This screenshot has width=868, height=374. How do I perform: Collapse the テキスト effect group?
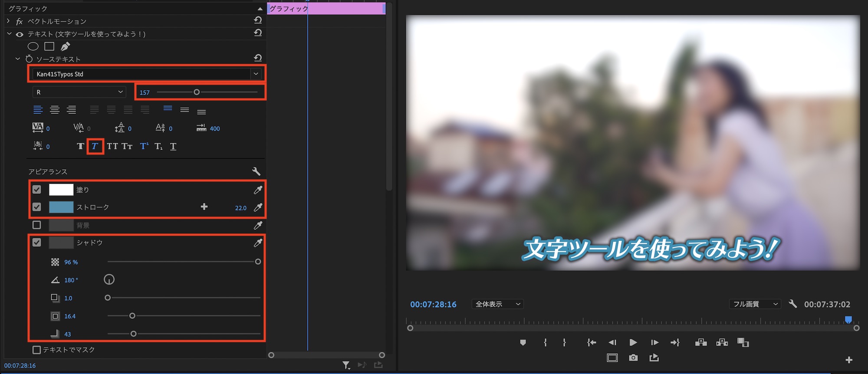point(9,33)
